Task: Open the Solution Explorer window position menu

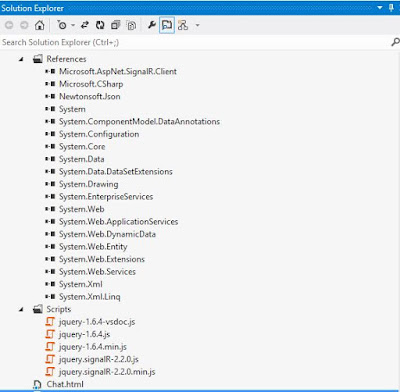Action: click(380, 8)
